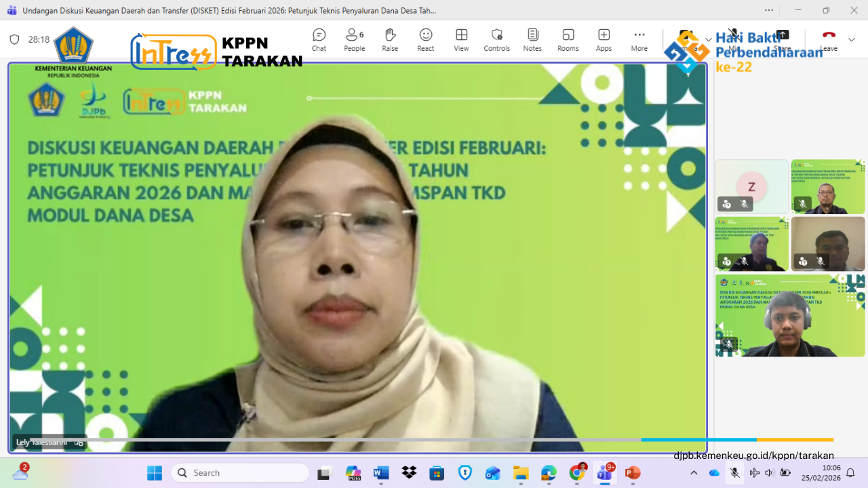
Task: Open the Apps menu
Action: tap(604, 39)
